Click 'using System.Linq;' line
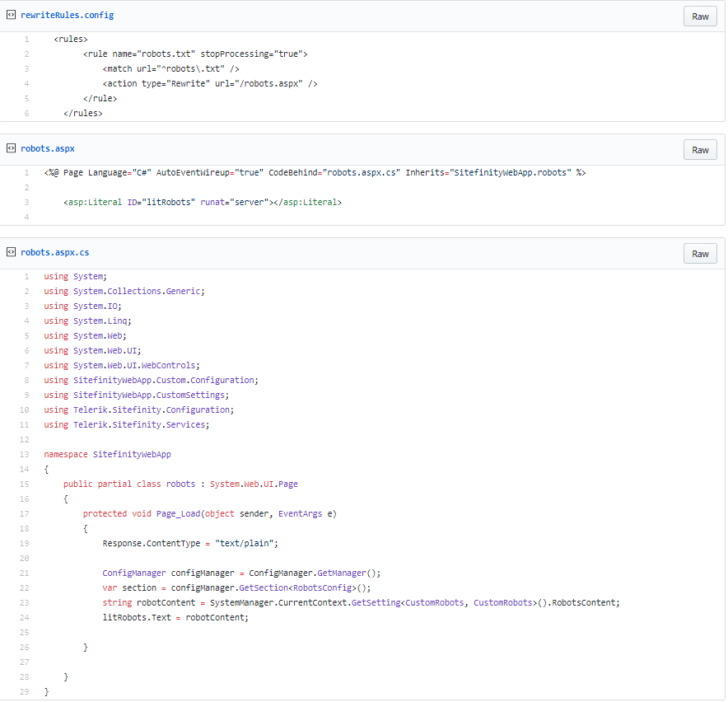Screen dimensions: 728x702 tap(87, 321)
